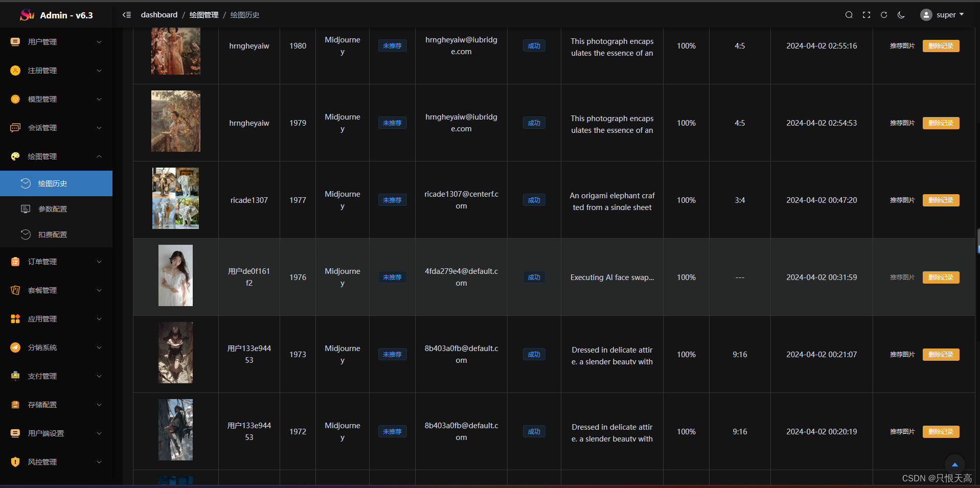980x488 pixels.
Task: Click 'Executing AI face swap...' prompt text
Action: [x=612, y=277]
